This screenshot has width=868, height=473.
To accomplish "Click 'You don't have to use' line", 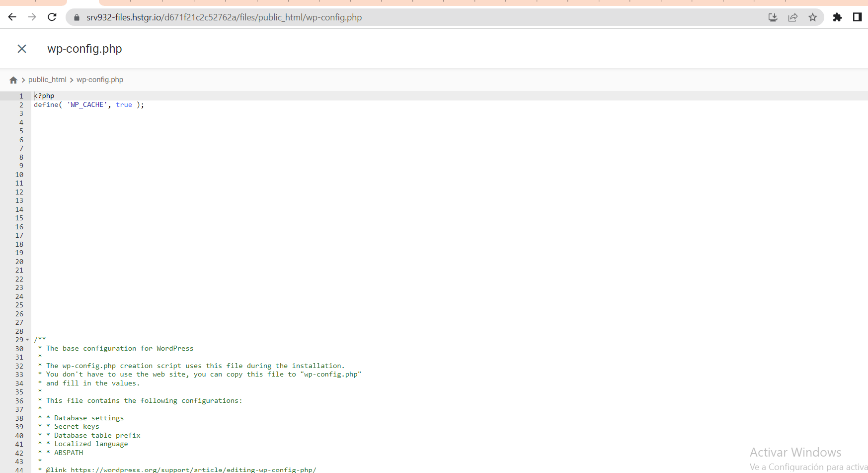I will point(204,375).
